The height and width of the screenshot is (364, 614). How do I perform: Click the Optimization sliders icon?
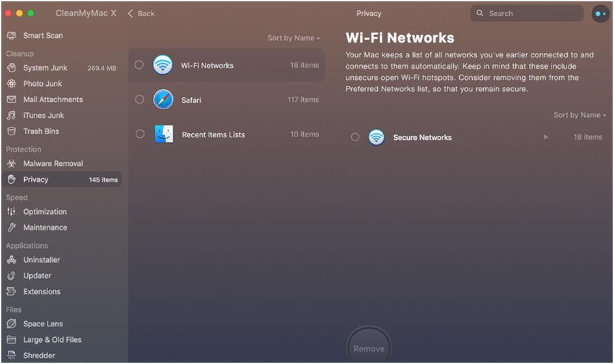click(x=11, y=212)
